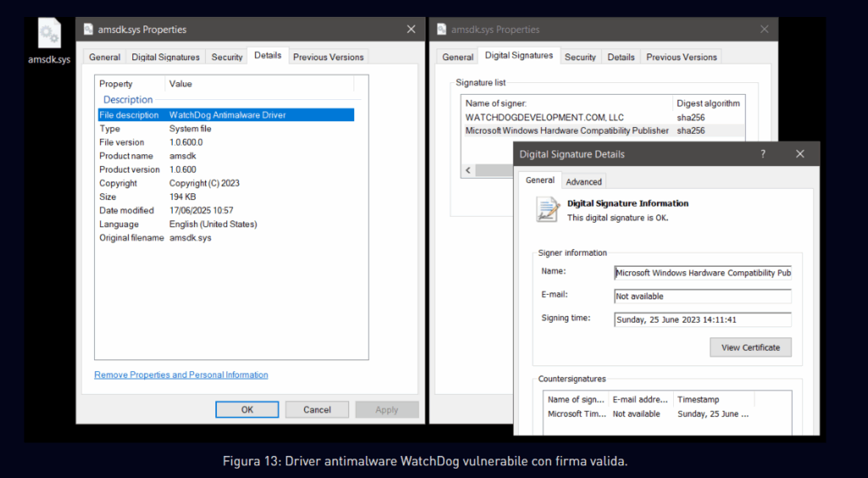Open the amsdk.sys desktop file icon
This screenshot has width=868, height=478.
pyautogui.click(x=49, y=42)
